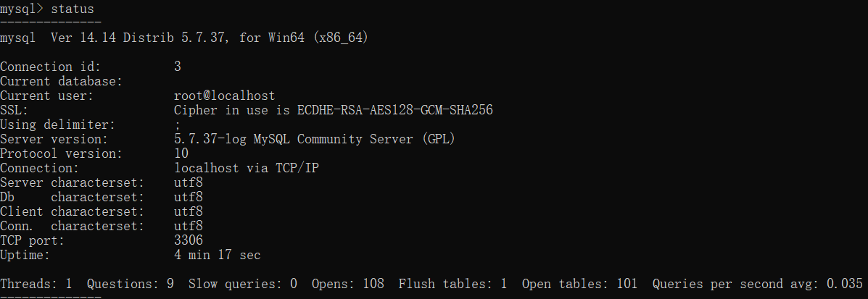Screen dimensions: 868x299
Task: Click the localhost via TCP/IP connection text
Action: pos(247,168)
